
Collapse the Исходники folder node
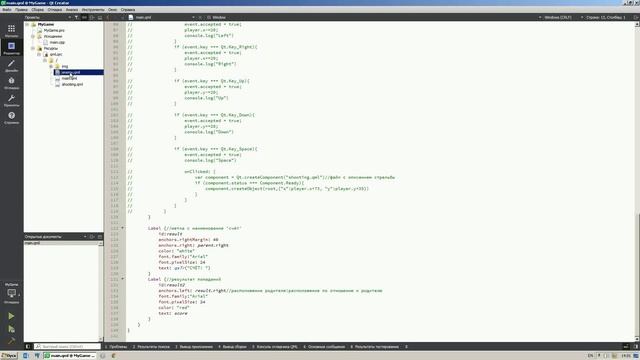pyautogui.click(x=33, y=36)
